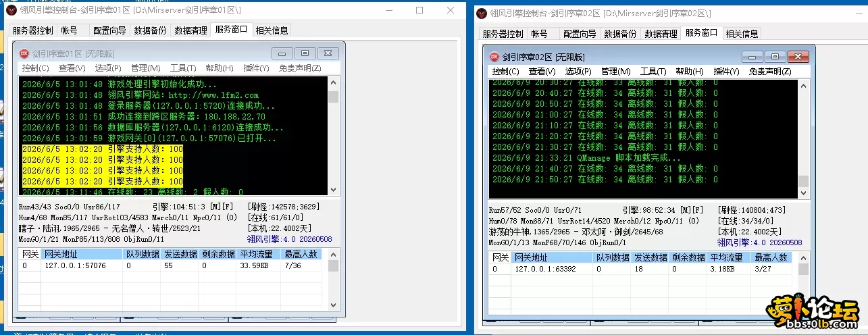Open 查看(V) menu in 01区 window
This screenshot has height=335, width=868.
tap(72, 68)
